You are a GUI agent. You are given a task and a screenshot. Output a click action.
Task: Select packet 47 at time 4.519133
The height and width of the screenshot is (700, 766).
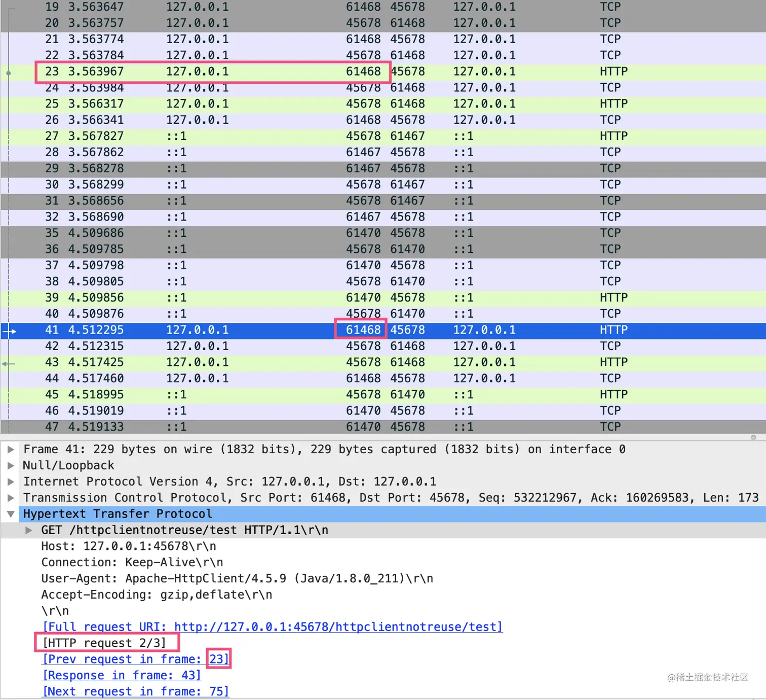click(383, 427)
